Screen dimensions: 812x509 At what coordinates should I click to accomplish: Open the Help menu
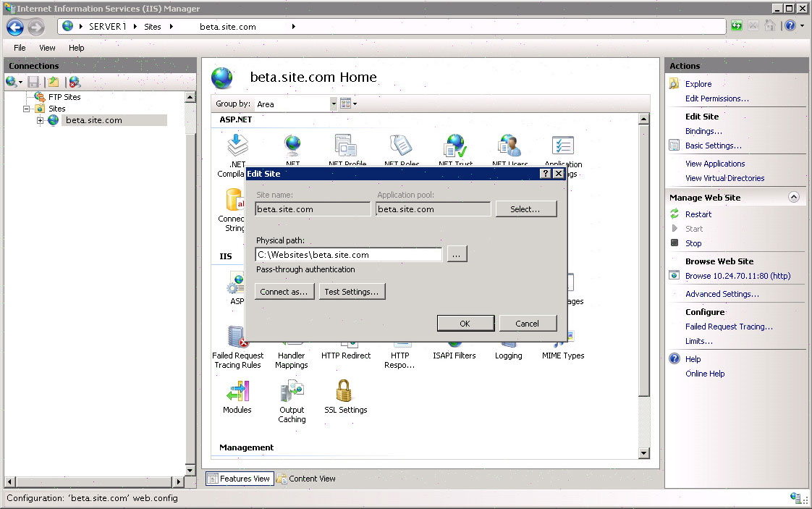click(77, 48)
